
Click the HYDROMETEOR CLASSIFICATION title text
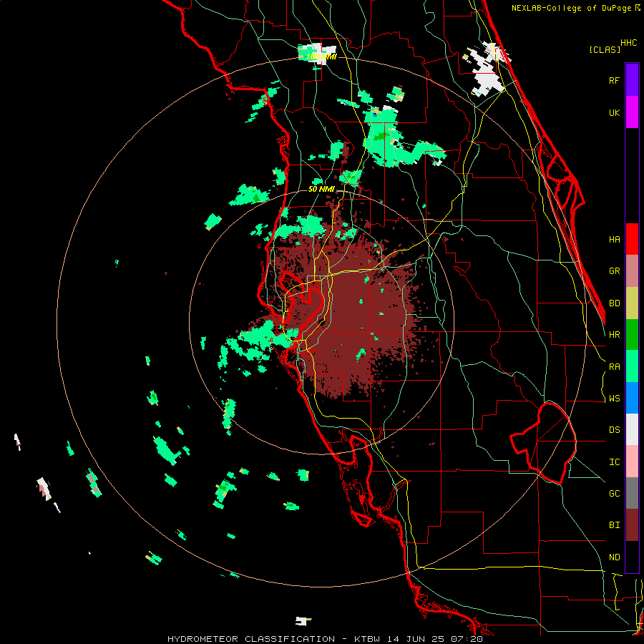click(251, 639)
